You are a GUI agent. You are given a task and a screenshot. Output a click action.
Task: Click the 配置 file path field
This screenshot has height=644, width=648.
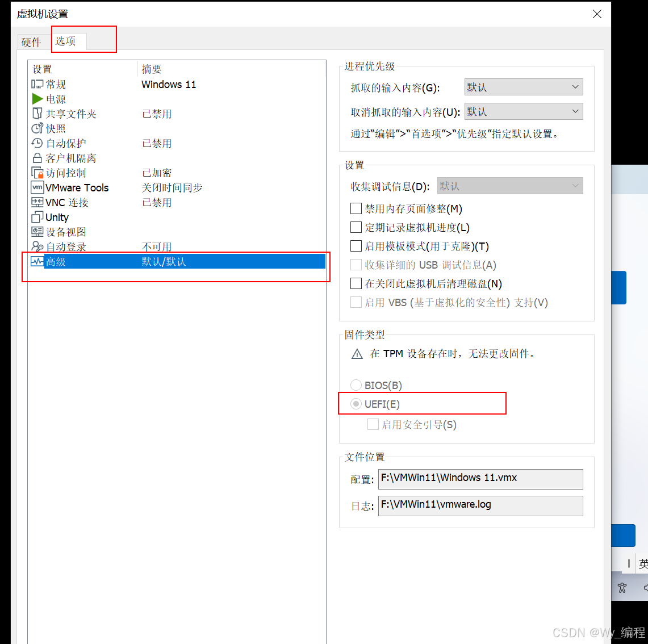[480, 479]
